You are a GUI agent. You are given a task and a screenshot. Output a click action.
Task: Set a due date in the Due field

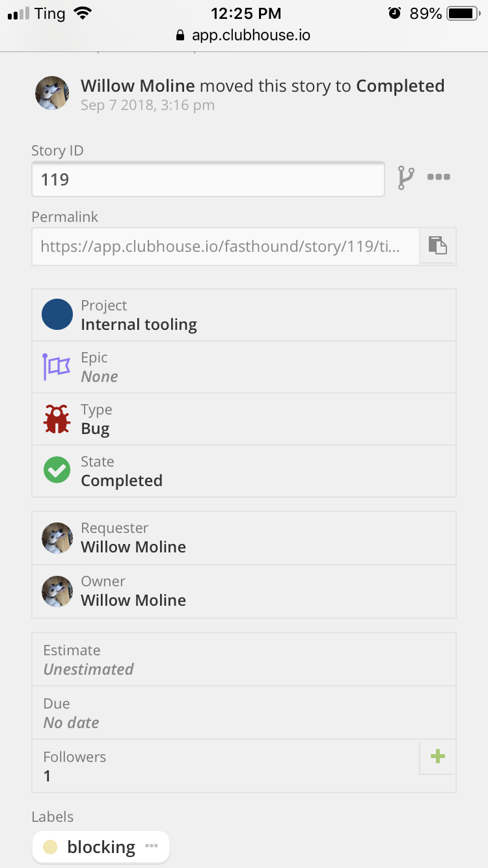tap(195, 712)
